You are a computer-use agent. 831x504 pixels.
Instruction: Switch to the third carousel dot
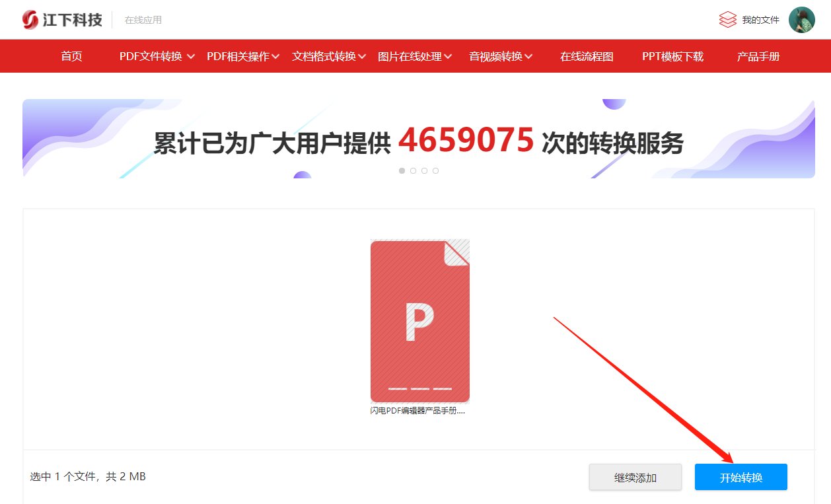[424, 170]
